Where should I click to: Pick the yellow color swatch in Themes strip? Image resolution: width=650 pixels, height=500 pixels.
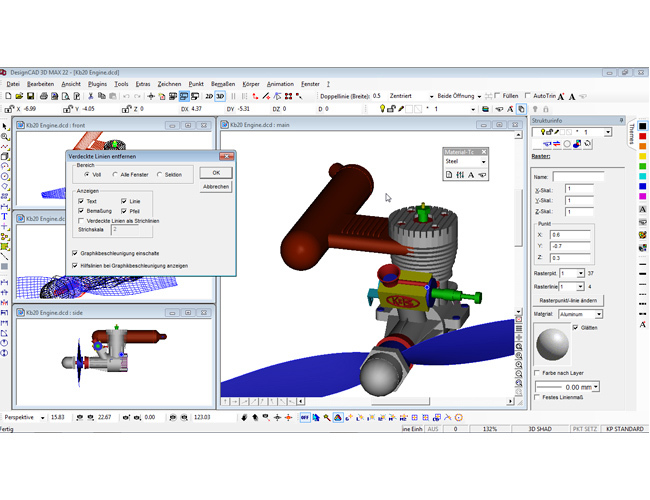pos(643,156)
